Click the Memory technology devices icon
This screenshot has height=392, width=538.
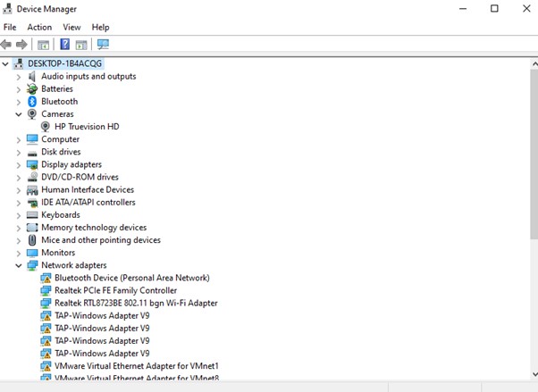click(x=32, y=228)
